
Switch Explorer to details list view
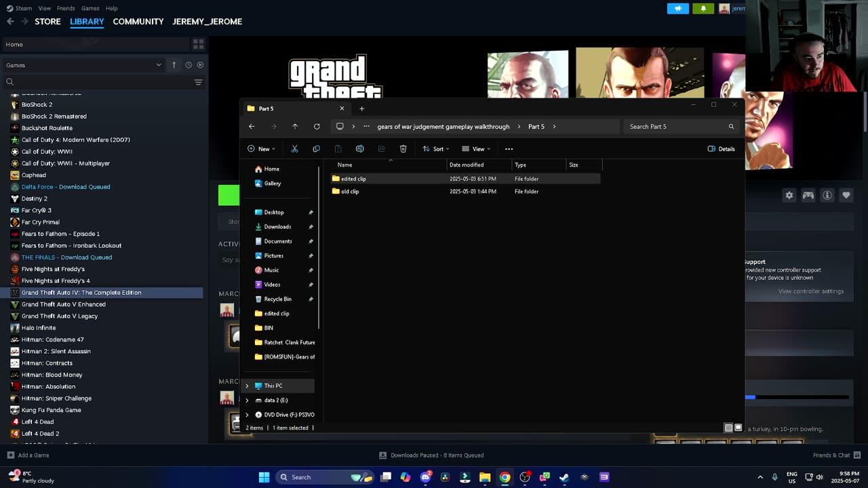pos(728,428)
